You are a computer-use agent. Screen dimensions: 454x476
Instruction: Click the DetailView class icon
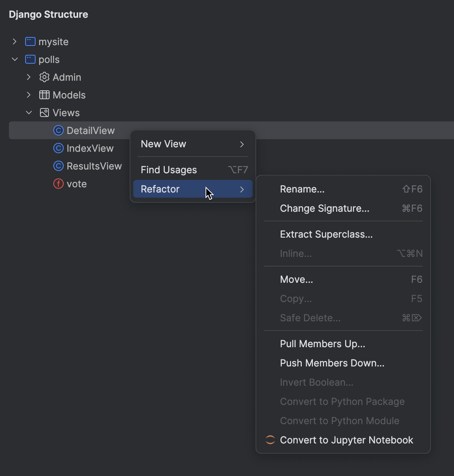point(59,130)
